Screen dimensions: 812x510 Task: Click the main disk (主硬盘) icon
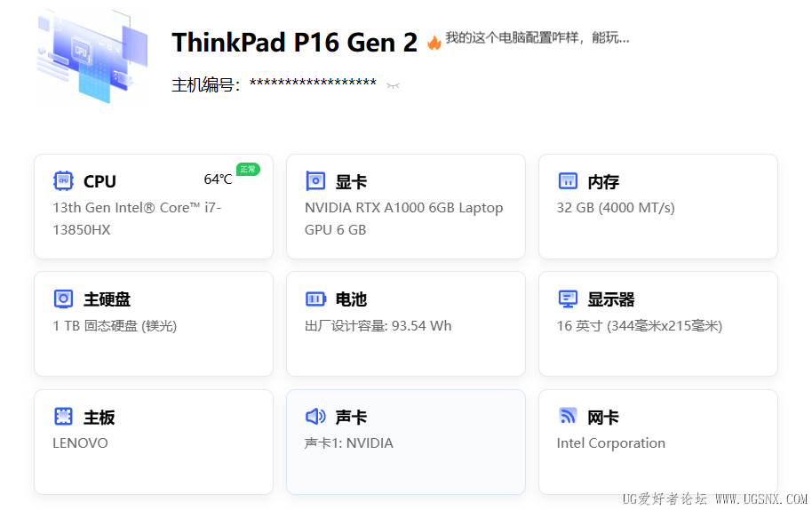click(x=63, y=299)
